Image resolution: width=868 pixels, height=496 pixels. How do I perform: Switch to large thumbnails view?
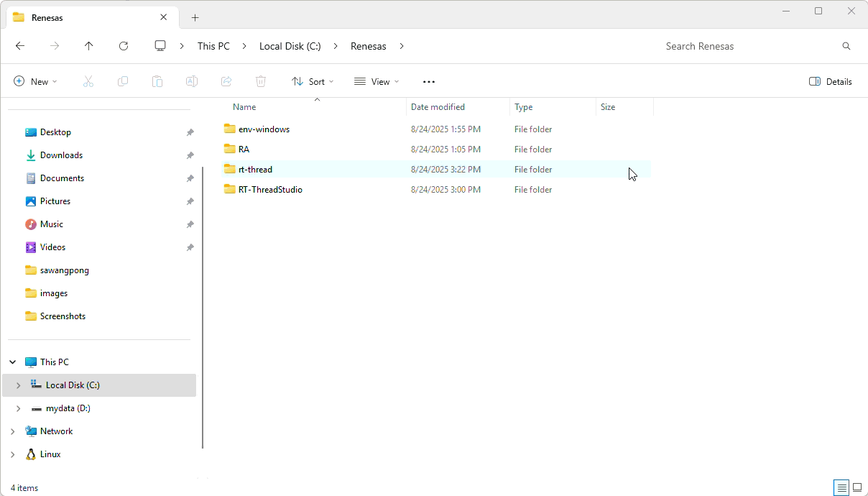coord(857,487)
